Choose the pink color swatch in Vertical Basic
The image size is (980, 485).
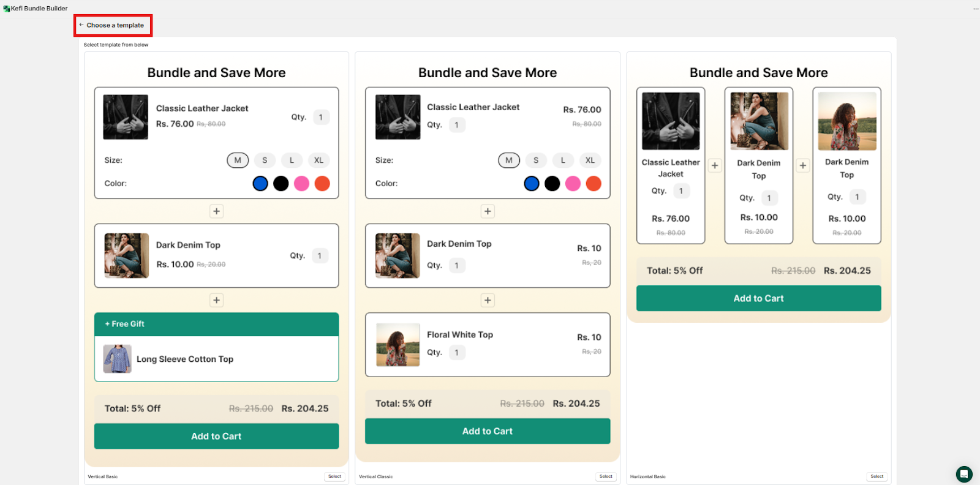click(x=301, y=184)
